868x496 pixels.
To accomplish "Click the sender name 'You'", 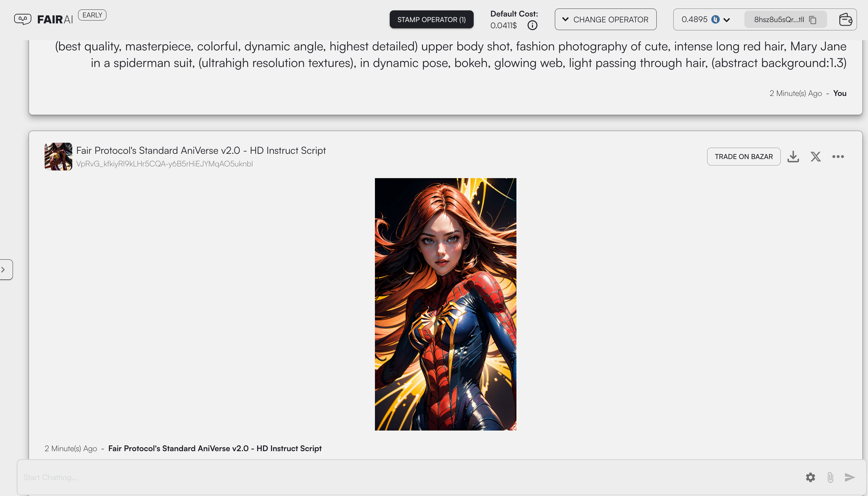I will [x=840, y=93].
